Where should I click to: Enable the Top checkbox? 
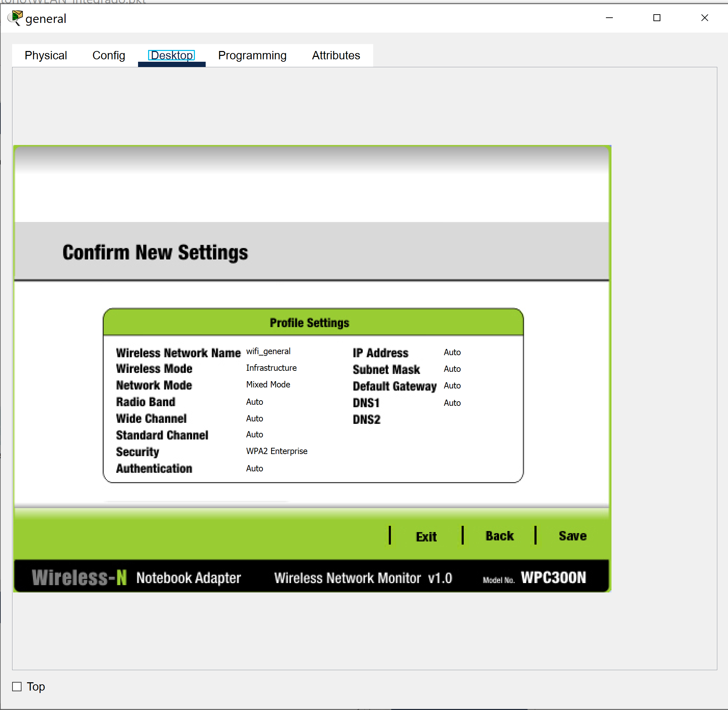click(x=17, y=686)
